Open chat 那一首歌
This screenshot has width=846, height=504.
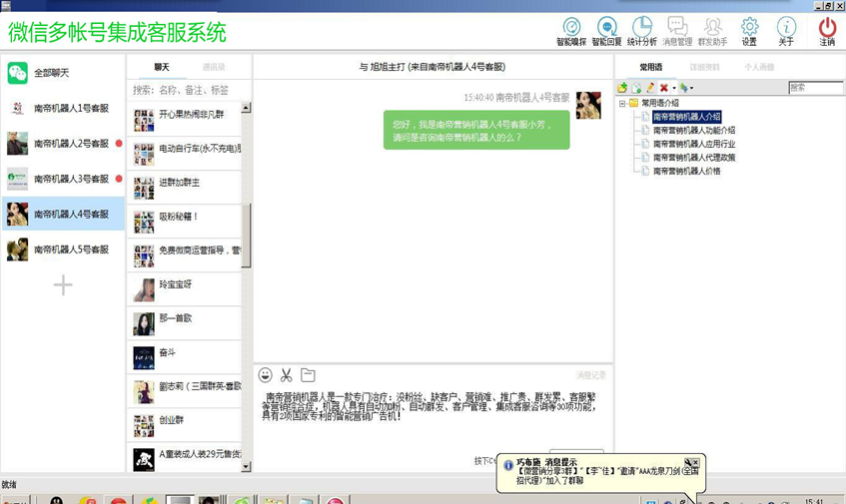click(x=184, y=323)
